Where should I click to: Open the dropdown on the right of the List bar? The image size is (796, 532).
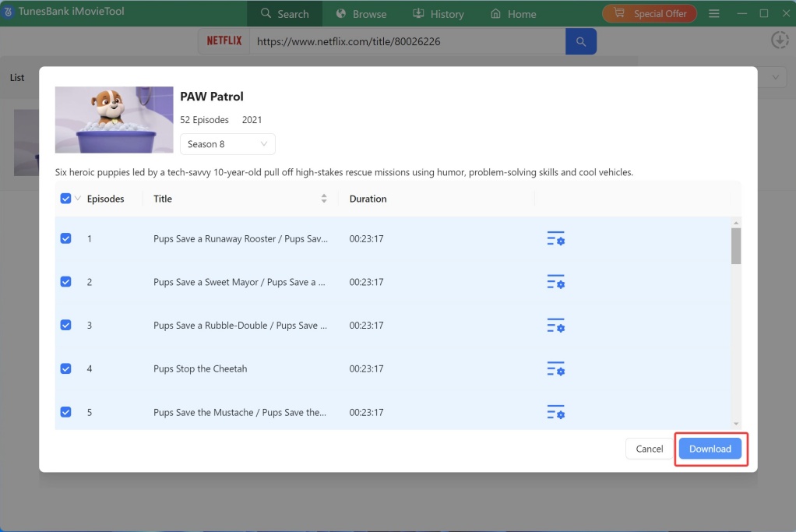[x=774, y=77]
